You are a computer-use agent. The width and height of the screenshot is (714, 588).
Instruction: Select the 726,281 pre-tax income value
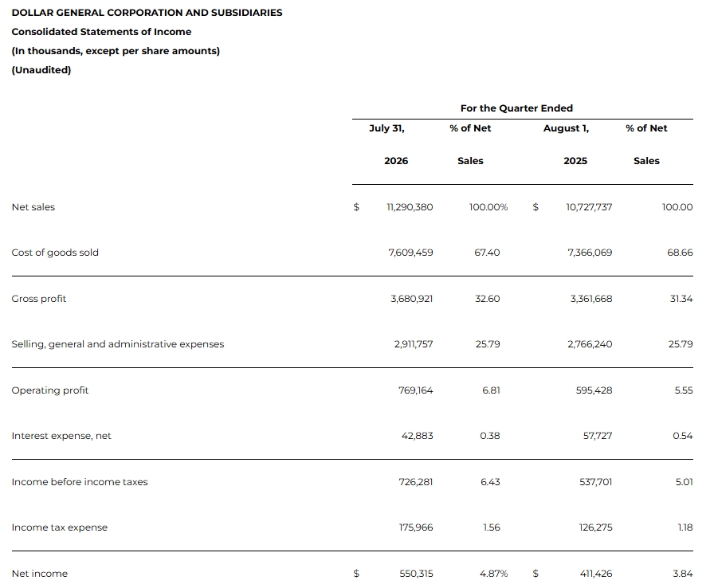click(x=416, y=482)
